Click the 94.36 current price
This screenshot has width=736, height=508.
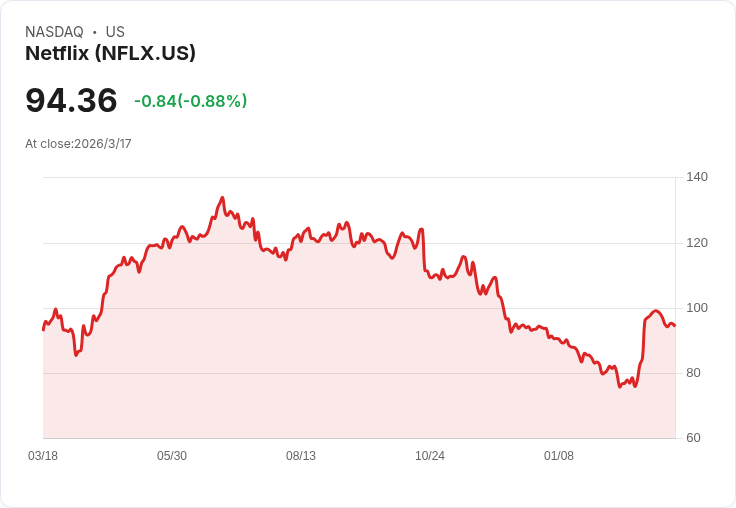pyautogui.click(x=71, y=100)
